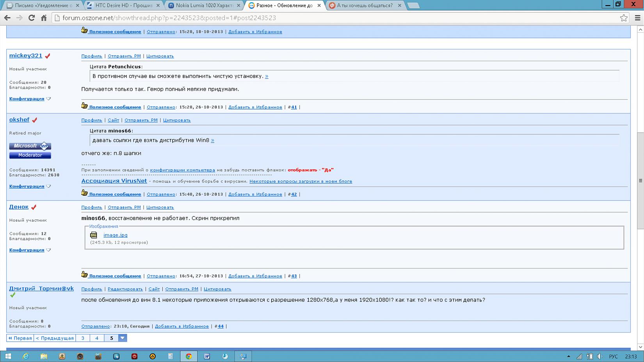Click the thumbs-up icon on post #43

click(84, 275)
